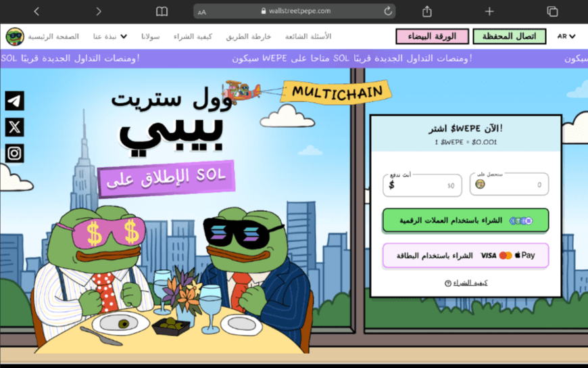Click the الورقة البيضاء pink button
Viewport: 588px width, 368px height.
click(431, 37)
